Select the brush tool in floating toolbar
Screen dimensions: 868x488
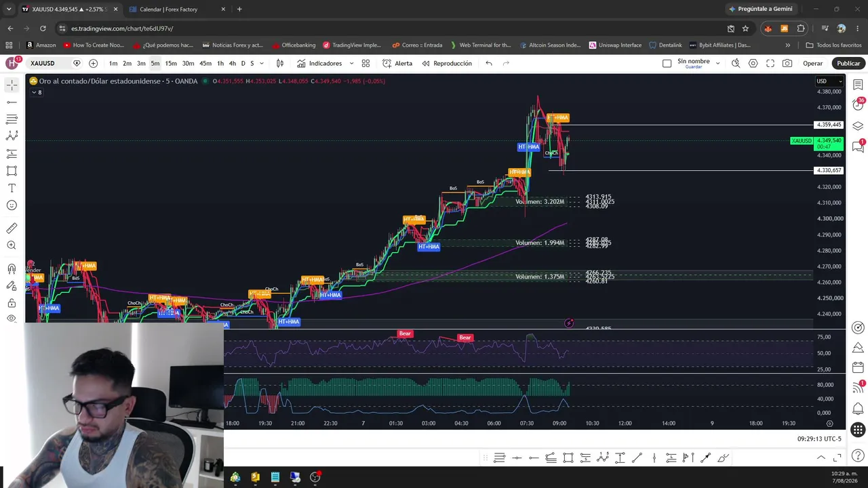click(723, 458)
